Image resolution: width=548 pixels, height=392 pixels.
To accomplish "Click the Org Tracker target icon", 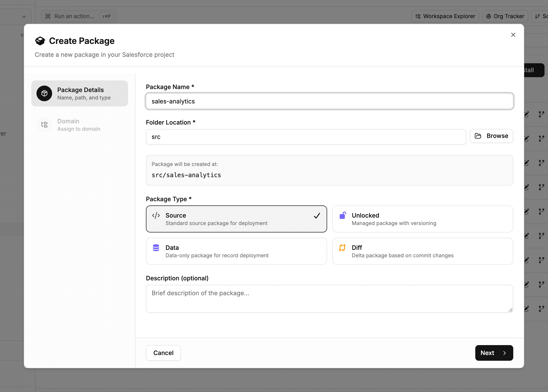I will click(488, 16).
